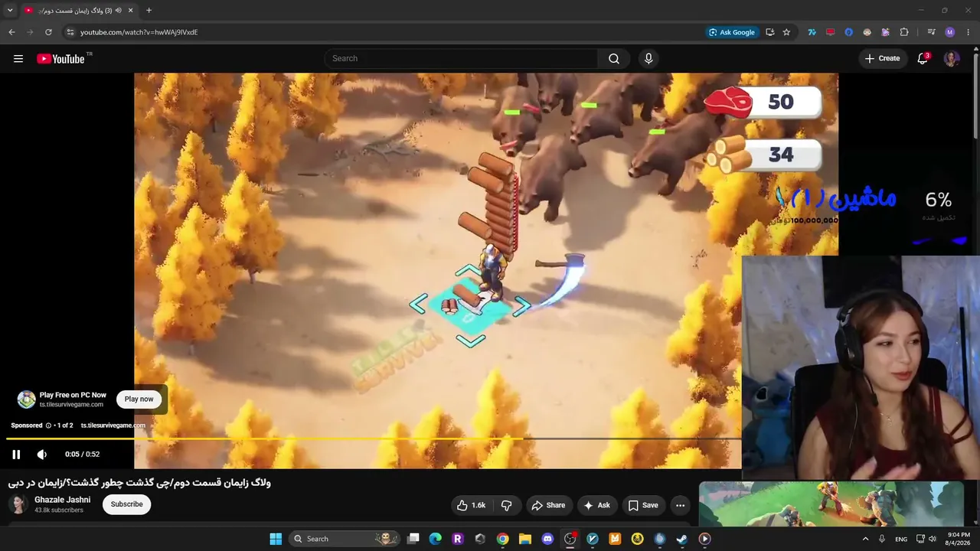This screenshot has height=551, width=980.
Task: Open Chrome profile M avatar
Action: pos(950,32)
